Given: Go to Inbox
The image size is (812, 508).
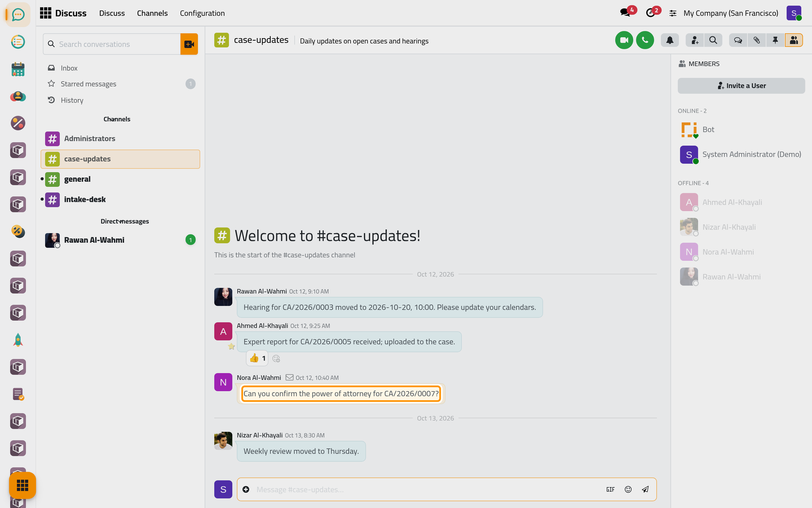Looking at the screenshot, I should click(120, 68).
